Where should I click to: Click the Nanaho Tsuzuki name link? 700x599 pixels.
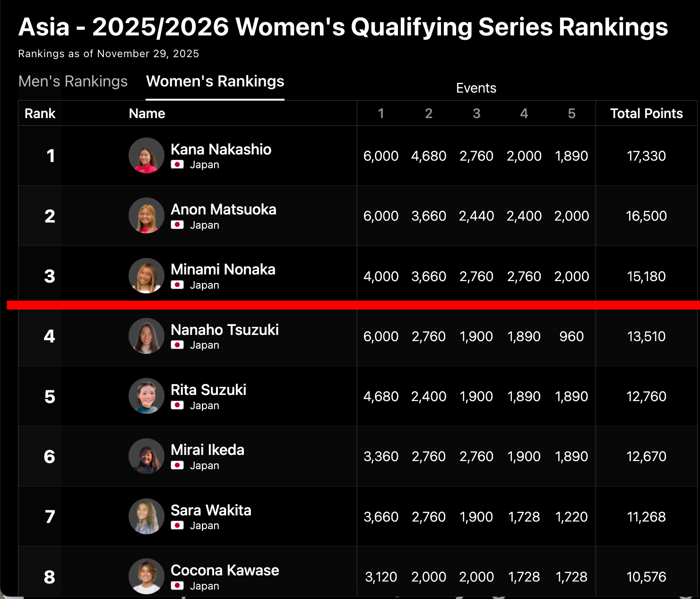tap(225, 330)
